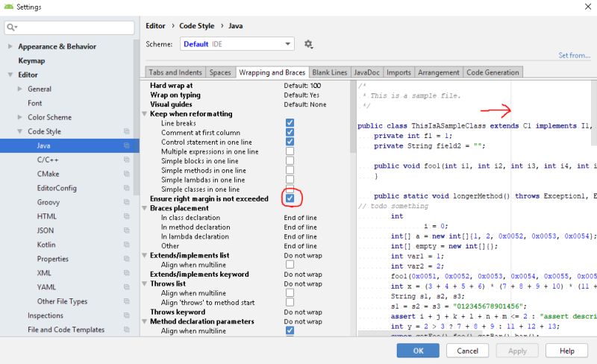
Task: Open the Code Generation tab
Action: (493, 72)
